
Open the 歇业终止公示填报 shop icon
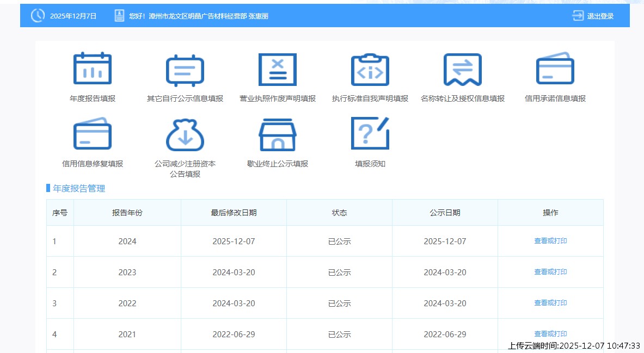click(278, 134)
